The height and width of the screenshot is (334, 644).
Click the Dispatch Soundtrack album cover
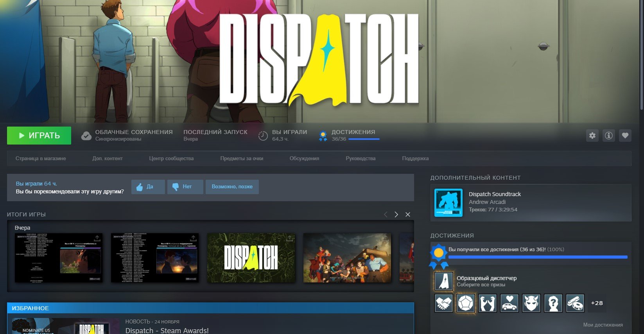point(448,203)
